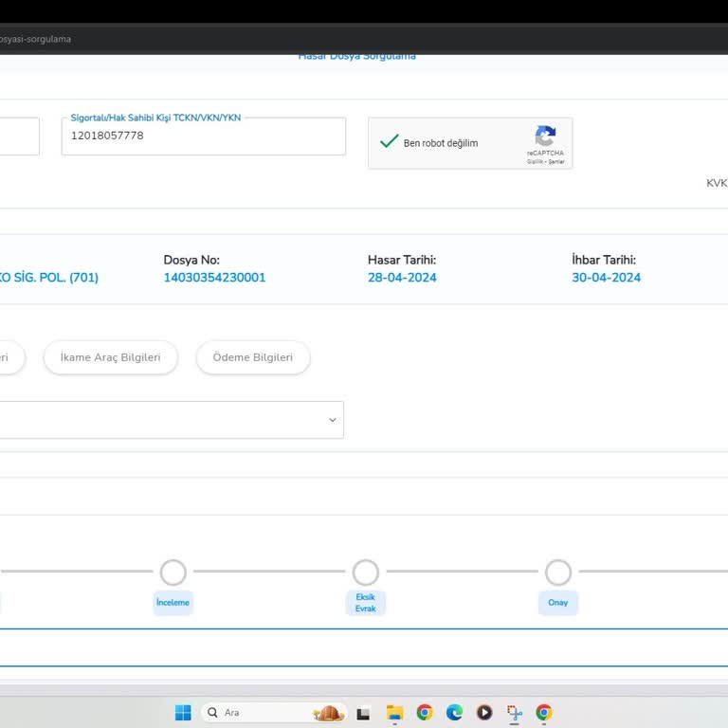Open the Windows Start menu

tap(183, 713)
